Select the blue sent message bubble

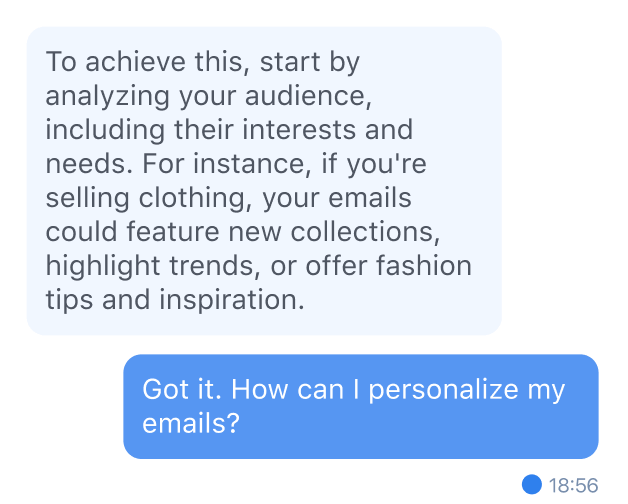coord(361,406)
